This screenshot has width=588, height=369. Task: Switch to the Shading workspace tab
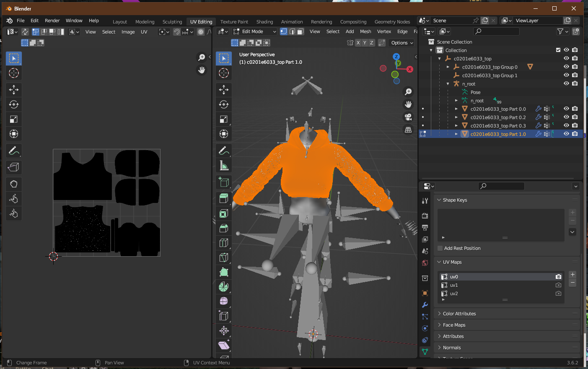[264, 22]
